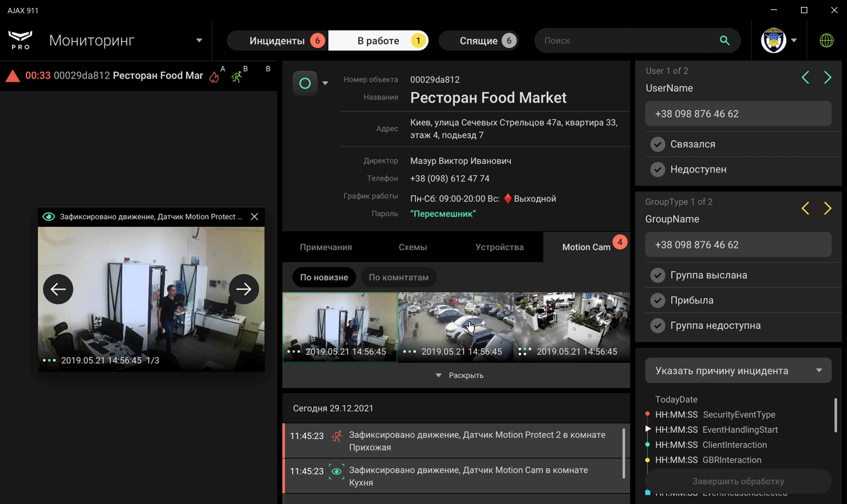
Task: Click the green running man intrusion icon
Action: coord(236,77)
